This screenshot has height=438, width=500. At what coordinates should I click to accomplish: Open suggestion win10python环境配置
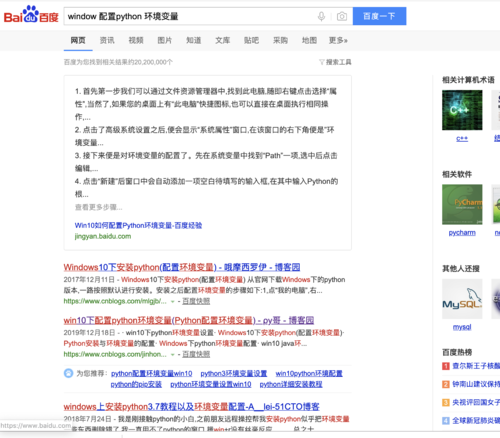coord(309,373)
